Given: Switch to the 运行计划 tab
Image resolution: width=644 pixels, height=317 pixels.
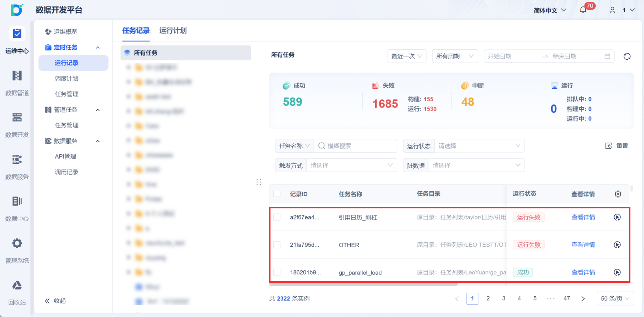Looking at the screenshot, I should click(173, 31).
